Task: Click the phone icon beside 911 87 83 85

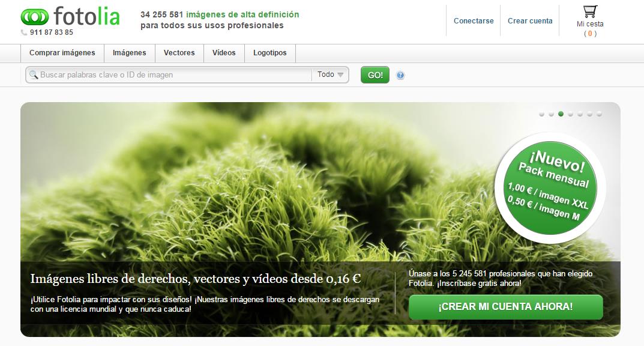Action: pos(24,32)
